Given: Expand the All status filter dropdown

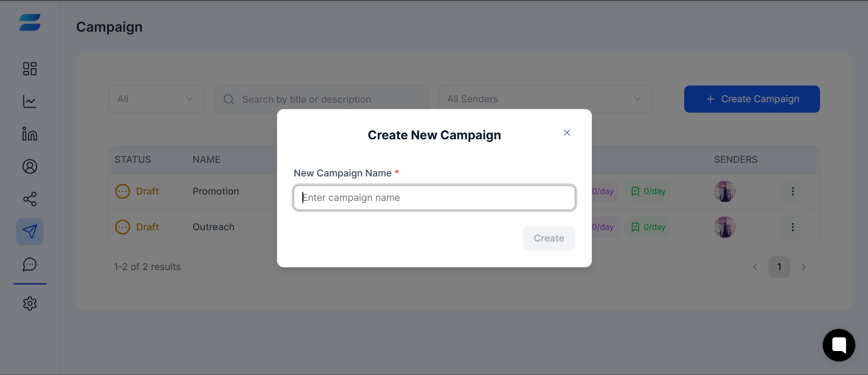Looking at the screenshot, I should (x=156, y=99).
